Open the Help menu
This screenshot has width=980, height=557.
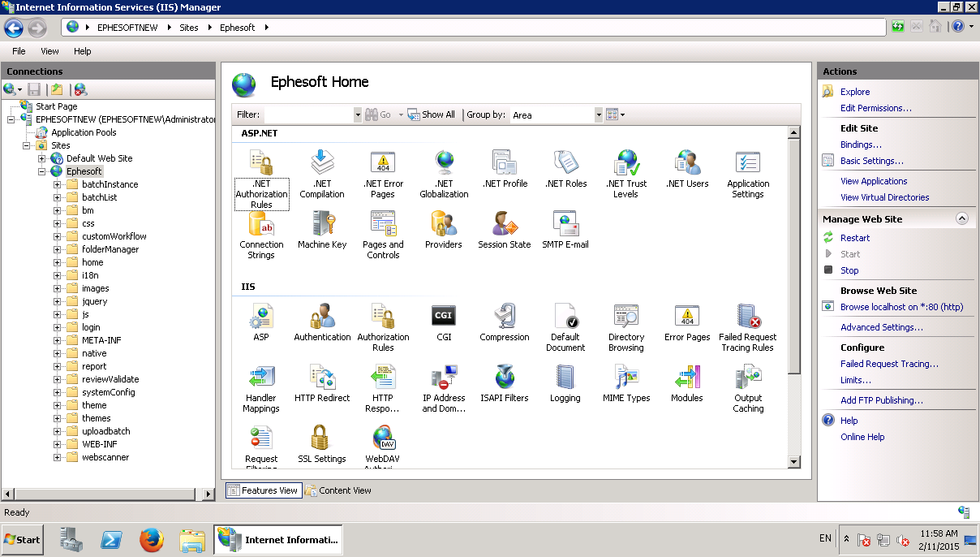(x=83, y=51)
